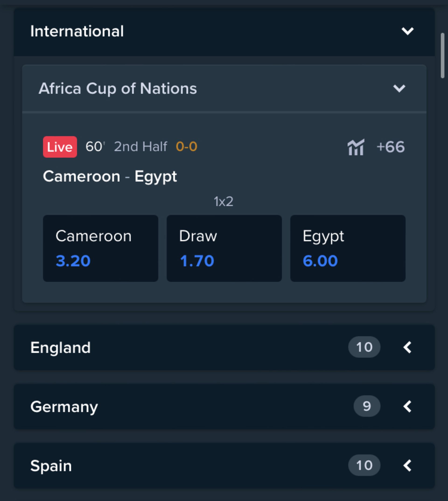
Task: Open match statistics via the chart icon
Action: (x=356, y=147)
